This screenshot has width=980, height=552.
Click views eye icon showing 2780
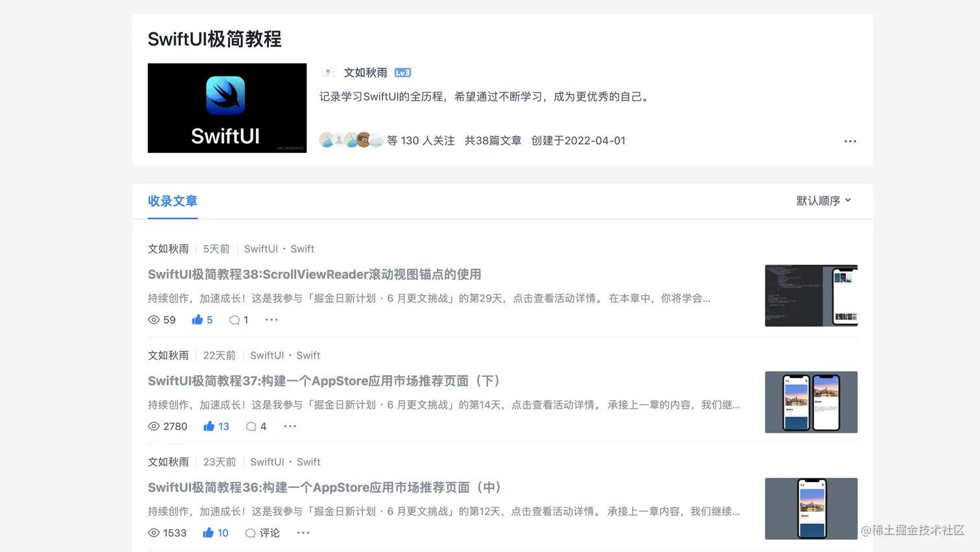[x=154, y=426]
